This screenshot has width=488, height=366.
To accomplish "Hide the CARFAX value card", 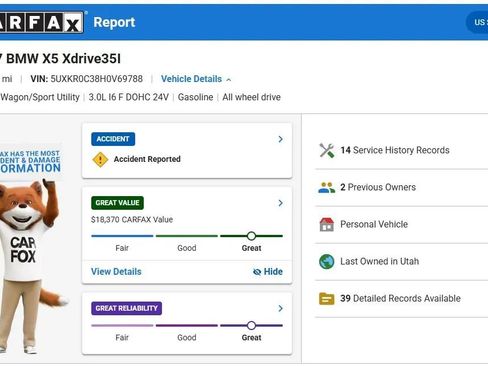I will click(x=268, y=272).
